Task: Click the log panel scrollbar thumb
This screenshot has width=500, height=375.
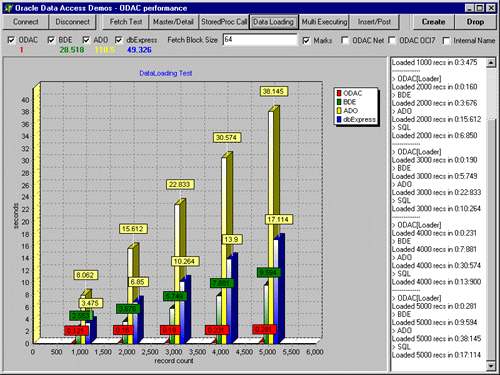Action: [x=491, y=239]
